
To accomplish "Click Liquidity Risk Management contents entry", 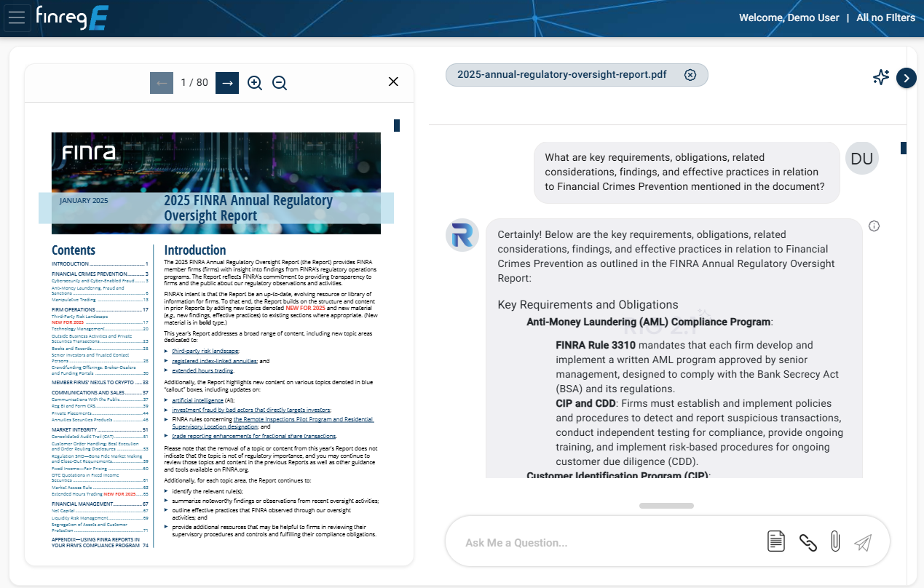I will [100, 518].
